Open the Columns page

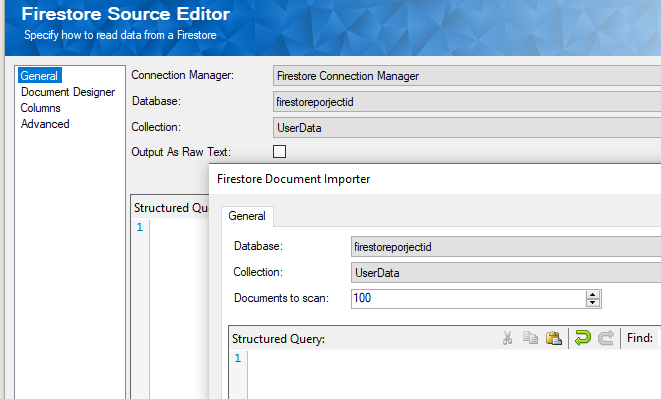pyautogui.click(x=40, y=108)
